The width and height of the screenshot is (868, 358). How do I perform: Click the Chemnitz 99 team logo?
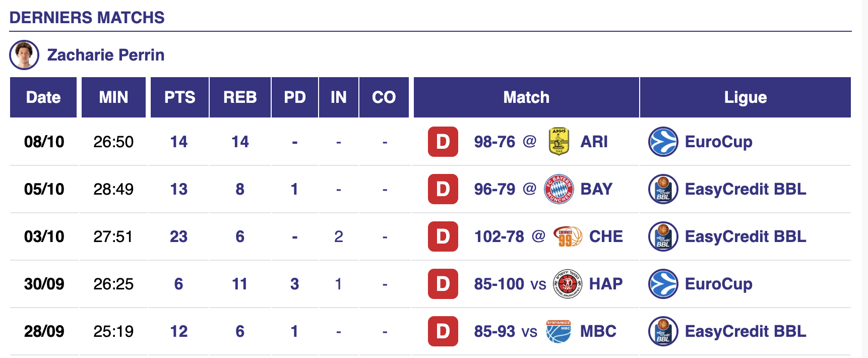point(568,236)
